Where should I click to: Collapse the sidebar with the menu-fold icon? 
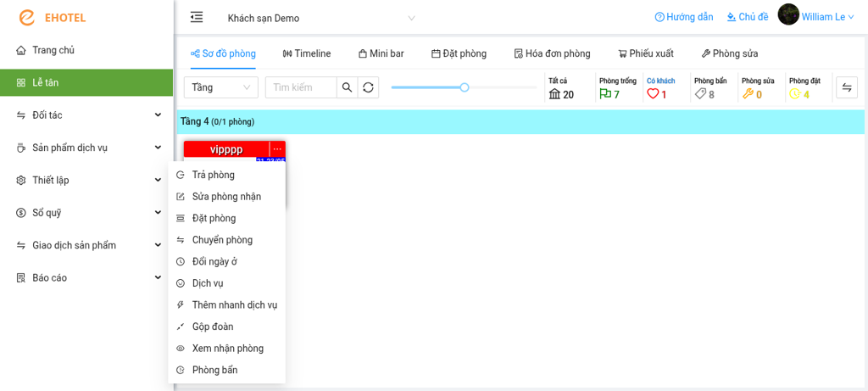point(196,17)
